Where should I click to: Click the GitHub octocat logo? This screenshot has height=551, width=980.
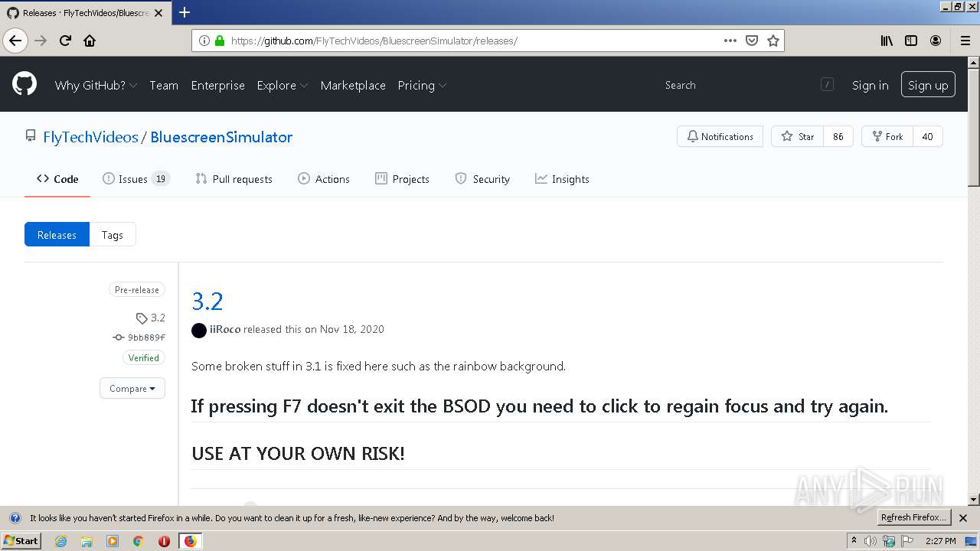click(x=24, y=84)
